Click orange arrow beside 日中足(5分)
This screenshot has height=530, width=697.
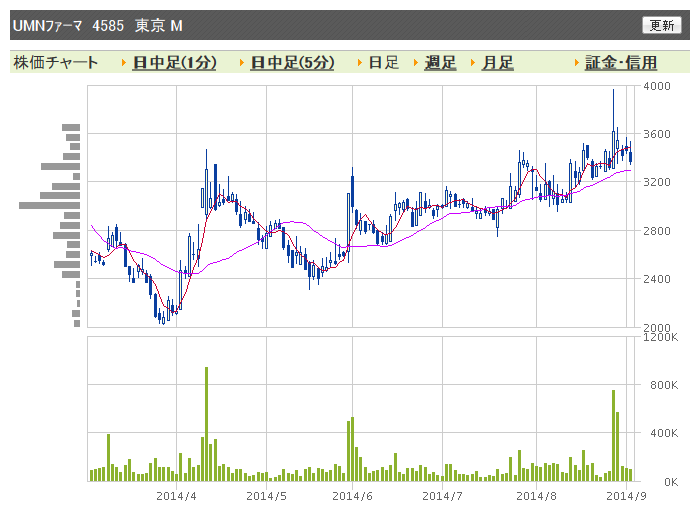point(242,63)
